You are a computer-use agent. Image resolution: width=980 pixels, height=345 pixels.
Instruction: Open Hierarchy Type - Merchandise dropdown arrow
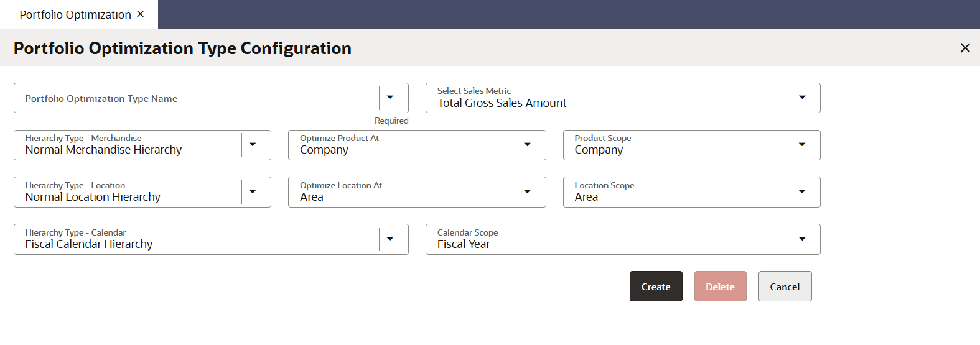[x=253, y=145]
